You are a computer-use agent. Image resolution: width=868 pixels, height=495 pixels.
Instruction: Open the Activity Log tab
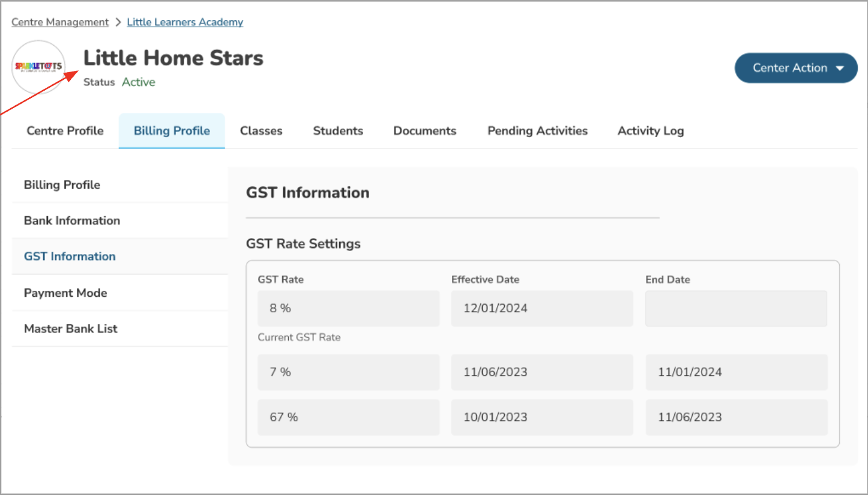[x=651, y=130]
